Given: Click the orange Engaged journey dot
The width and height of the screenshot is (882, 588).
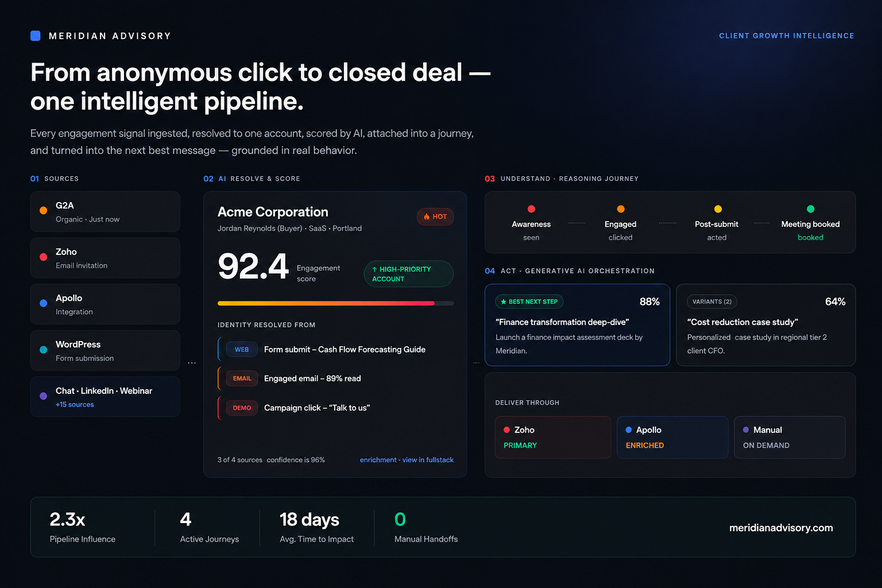Looking at the screenshot, I should [621, 209].
